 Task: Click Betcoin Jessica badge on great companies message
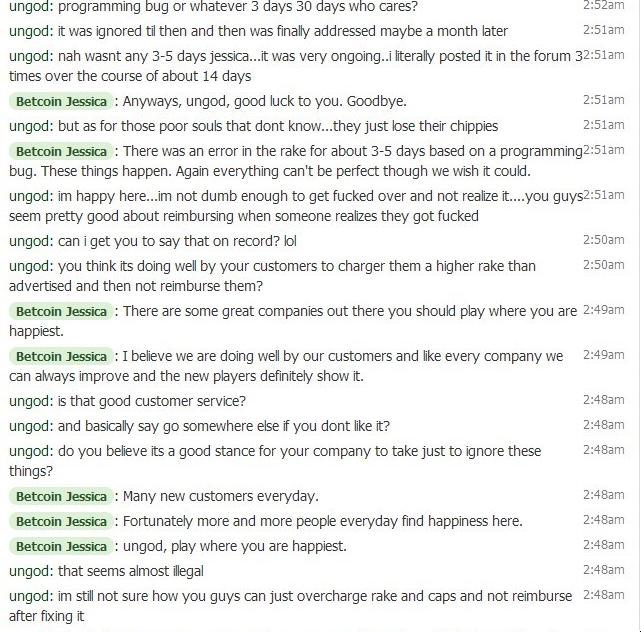pyautogui.click(x=61, y=312)
